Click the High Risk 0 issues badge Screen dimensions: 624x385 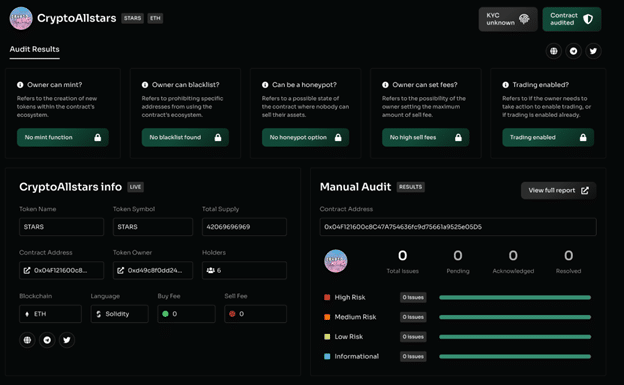413,297
